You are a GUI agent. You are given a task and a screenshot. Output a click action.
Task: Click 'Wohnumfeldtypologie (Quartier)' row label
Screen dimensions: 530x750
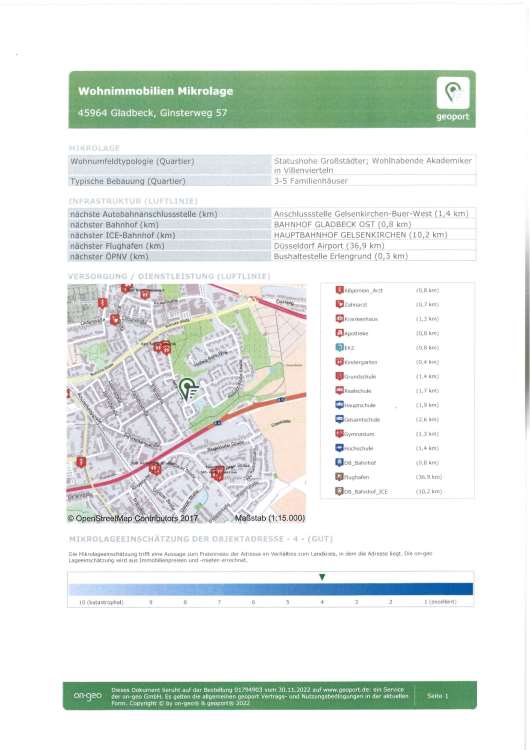[132, 161]
